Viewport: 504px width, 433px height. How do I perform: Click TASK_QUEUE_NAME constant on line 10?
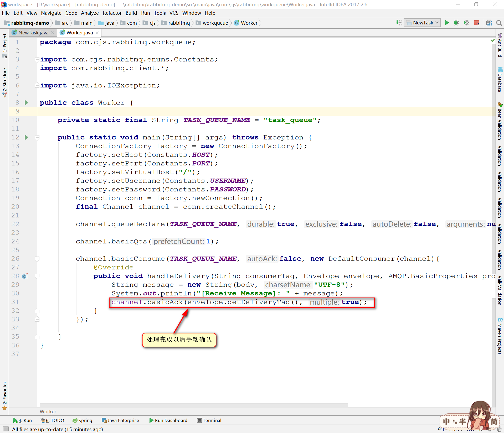(x=217, y=120)
